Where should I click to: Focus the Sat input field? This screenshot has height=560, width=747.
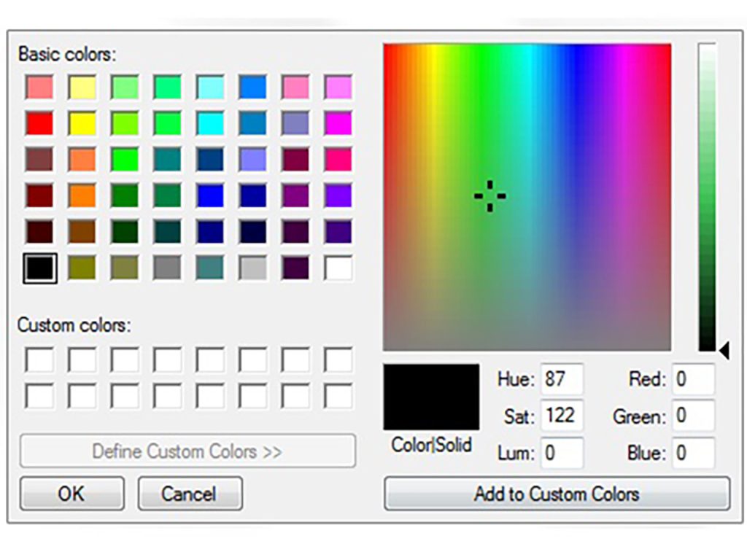click(562, 416)
